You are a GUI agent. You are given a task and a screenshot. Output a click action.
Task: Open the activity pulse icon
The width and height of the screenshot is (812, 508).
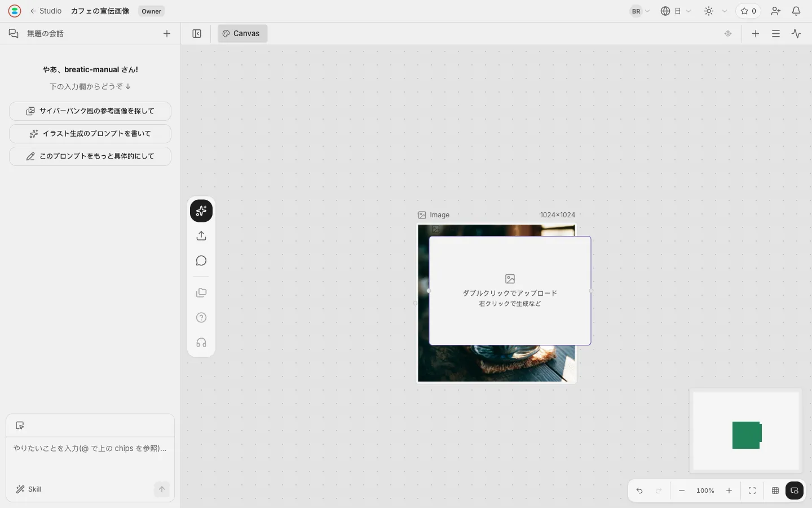pyautogui.click(x=796, y=34)
